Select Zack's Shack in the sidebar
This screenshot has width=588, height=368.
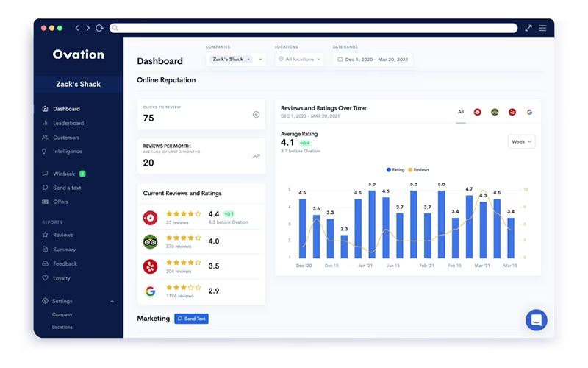(79, 84)
